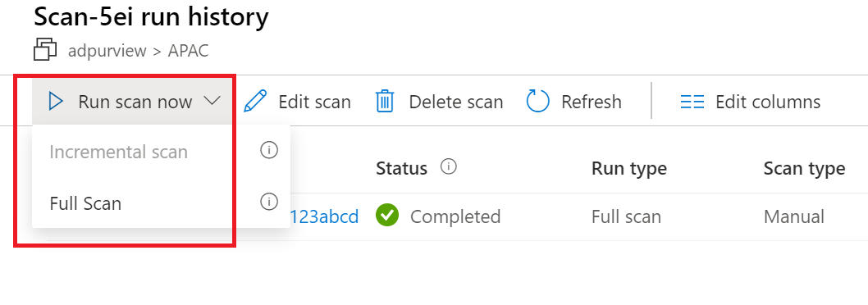This screenshot has width=868, height=305.
Task: Click the green Completed checkmark icon
Action: coord(387,216)
